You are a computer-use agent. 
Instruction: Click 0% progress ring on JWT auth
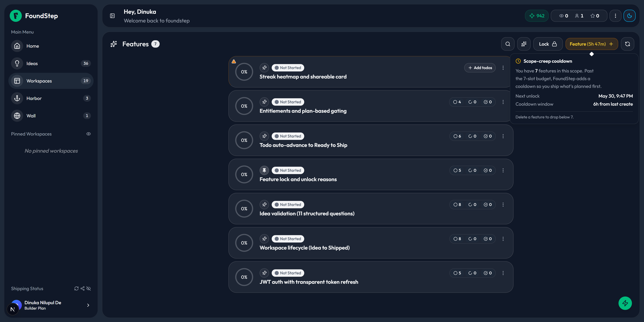coord(244,277)
